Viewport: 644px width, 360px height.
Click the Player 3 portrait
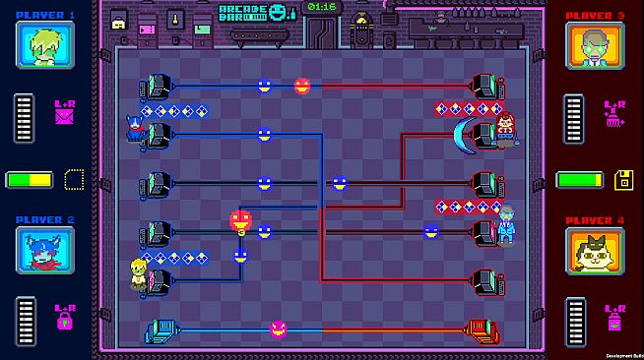595,46
